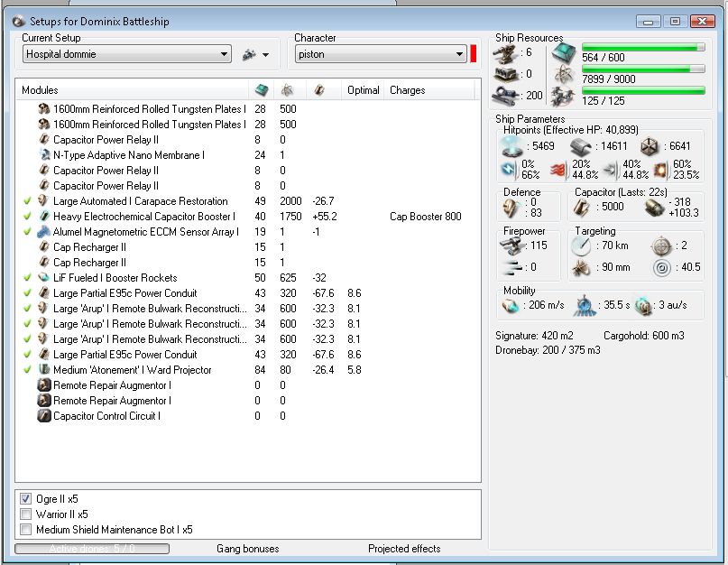The width and height of the screenshot is (728, 565).
Task: Click the Heavy Electrochemical Capacitor Booster icon
Action: [44, 216]
